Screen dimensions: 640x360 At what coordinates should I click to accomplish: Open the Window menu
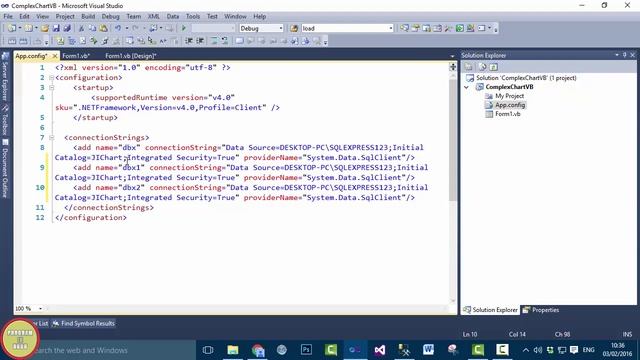pyautogui.click(x=235, y=16)
